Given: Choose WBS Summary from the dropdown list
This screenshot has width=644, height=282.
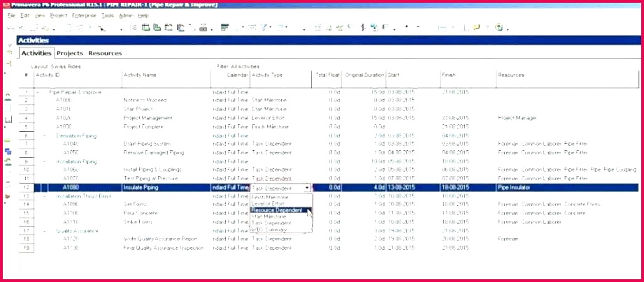Looking at the screenshot, I should click(267, 228).
